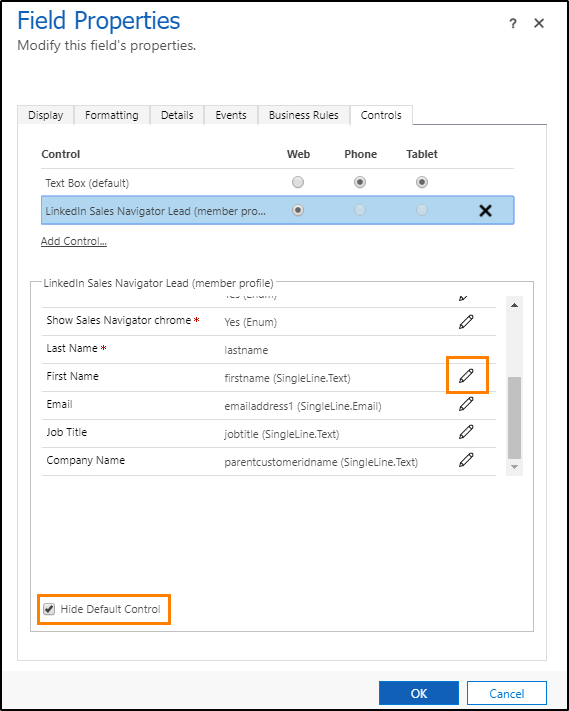The width and height of the screenshot is (569, 711).
Task: Select the LinkedIn Sales Navigator Lead row
Action: 277,210
